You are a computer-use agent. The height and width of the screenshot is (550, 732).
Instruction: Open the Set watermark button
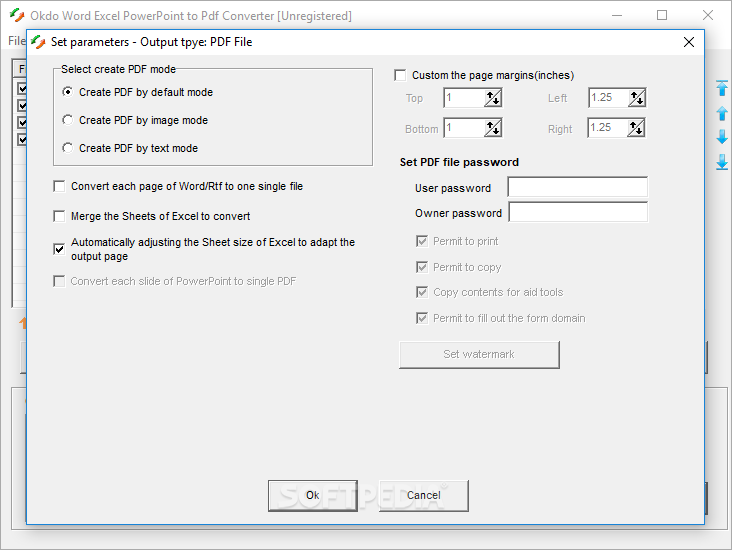point(479,354)
